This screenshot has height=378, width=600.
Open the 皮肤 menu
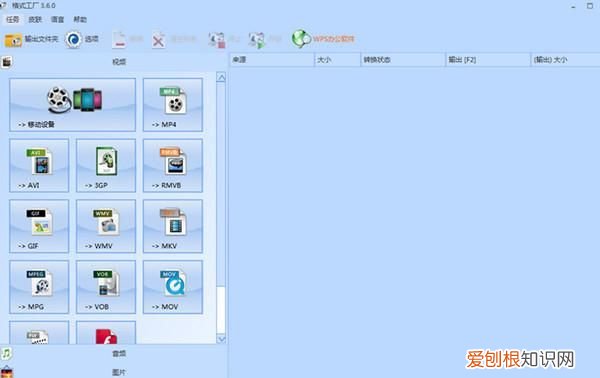point(35,19)
